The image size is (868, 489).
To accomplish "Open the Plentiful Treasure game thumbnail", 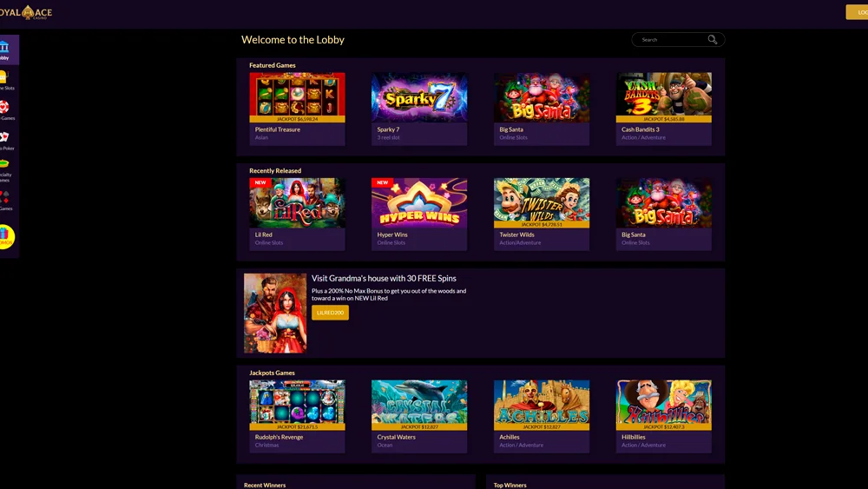I will (x=297, y=97).
